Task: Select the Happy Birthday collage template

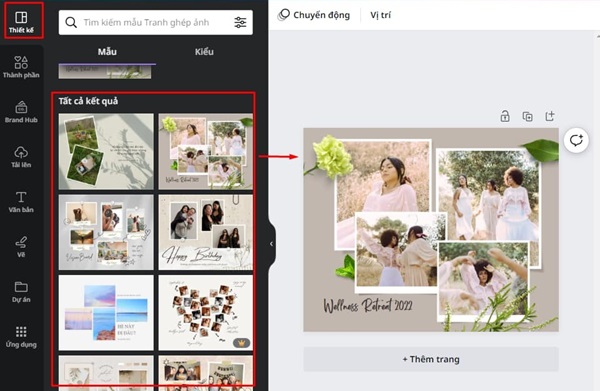Action: [x=205, y=232]
